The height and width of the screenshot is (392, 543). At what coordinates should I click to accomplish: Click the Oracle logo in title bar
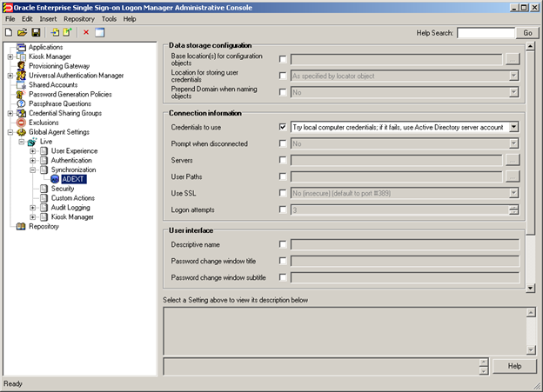pos(7,7)
